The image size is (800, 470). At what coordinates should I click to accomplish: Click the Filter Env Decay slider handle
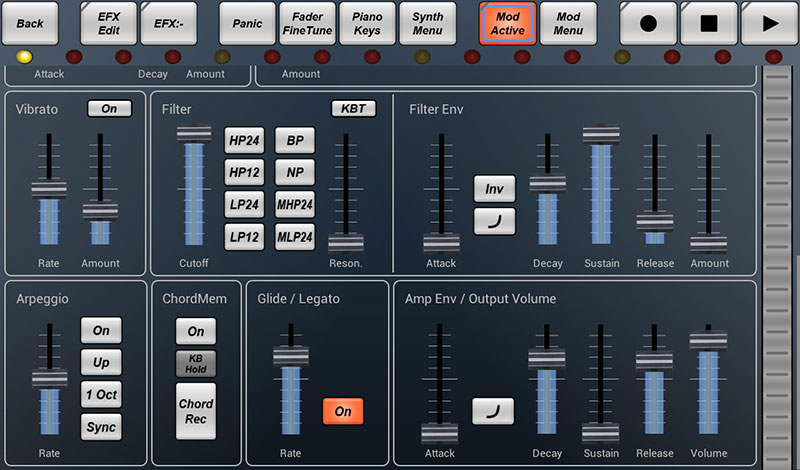coord(547,184)
